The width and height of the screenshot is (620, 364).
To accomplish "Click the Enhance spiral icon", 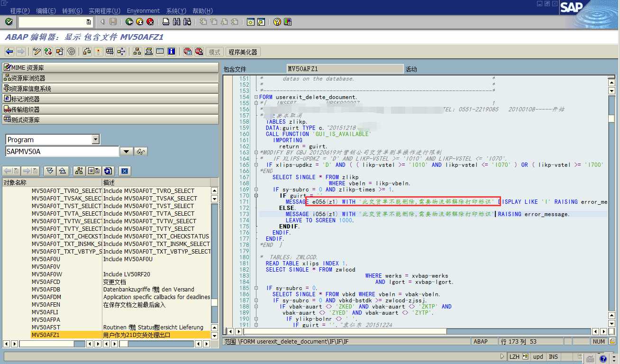I will pyautogui.click(x=71, y=52).
